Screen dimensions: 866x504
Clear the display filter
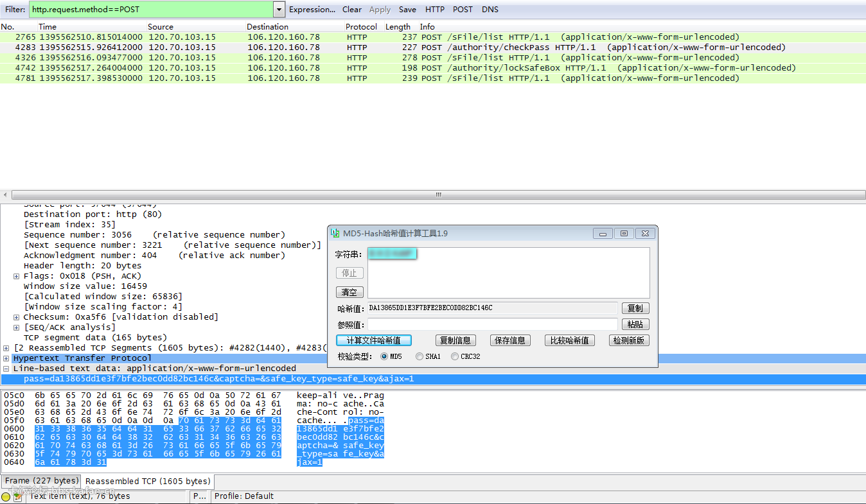[352, 10]
